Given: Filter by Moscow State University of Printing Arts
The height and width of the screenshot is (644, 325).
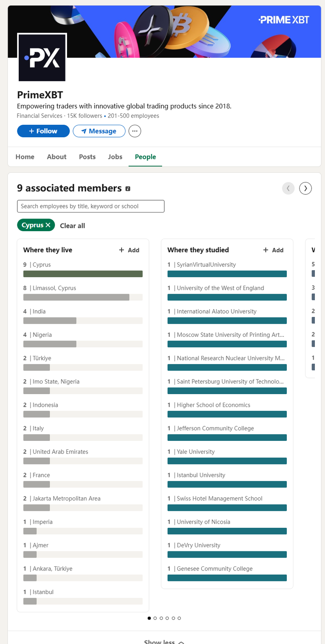Looking at the screenshot, I should [x=227, y=339].
